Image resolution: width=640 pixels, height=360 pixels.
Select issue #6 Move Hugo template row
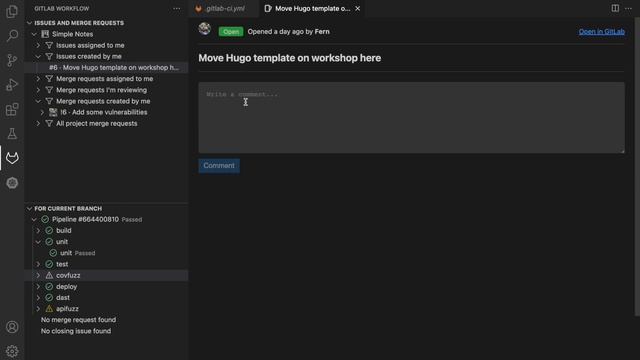click(107, 68)
